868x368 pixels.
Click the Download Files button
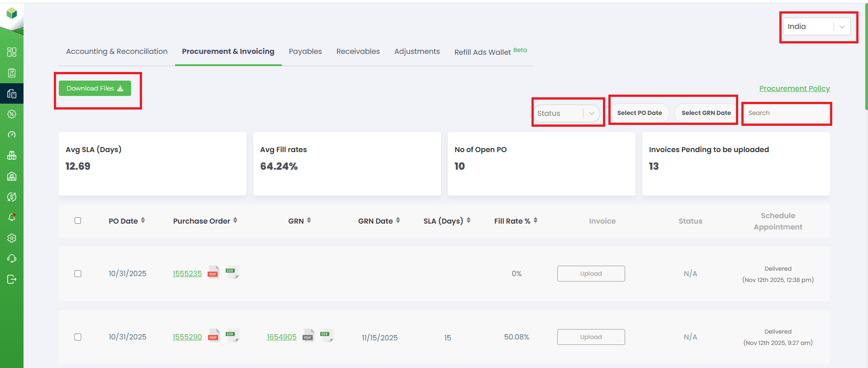coord(95,88)
